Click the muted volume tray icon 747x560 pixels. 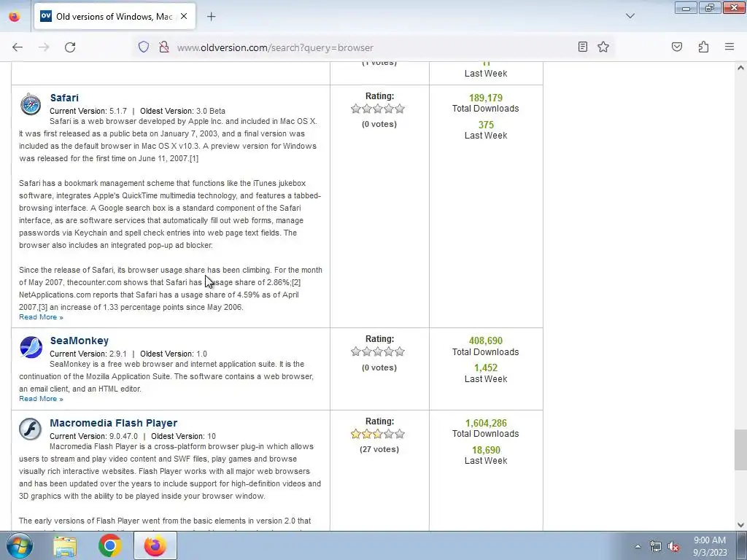click(x=673, y=546)
